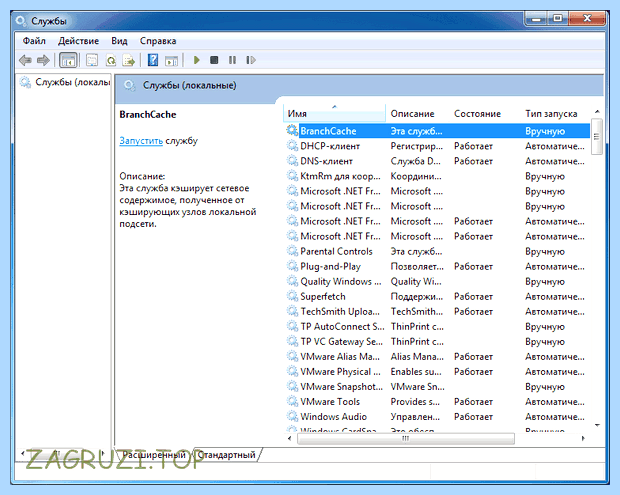Click the Restart service toolbar button

[251, 60]
